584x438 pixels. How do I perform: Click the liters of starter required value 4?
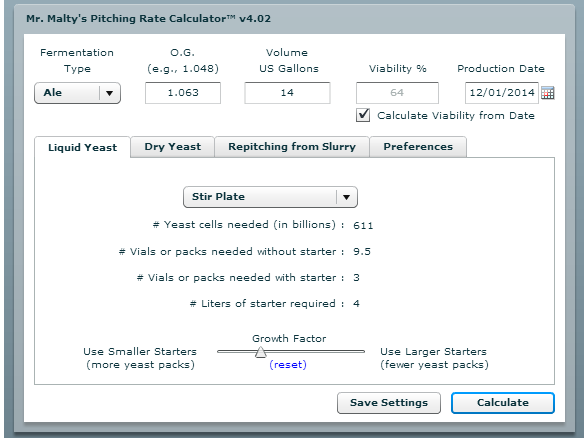356,304
